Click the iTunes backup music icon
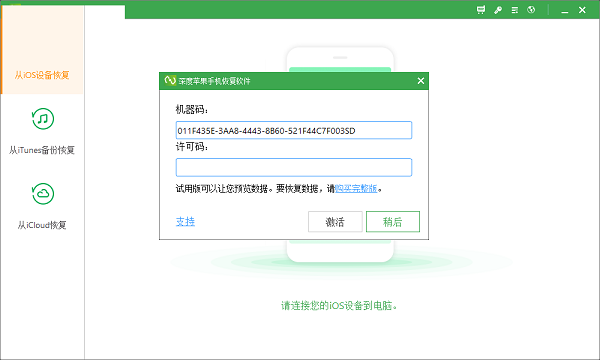This screenshot has height=360, width=600. pos(43,119)
